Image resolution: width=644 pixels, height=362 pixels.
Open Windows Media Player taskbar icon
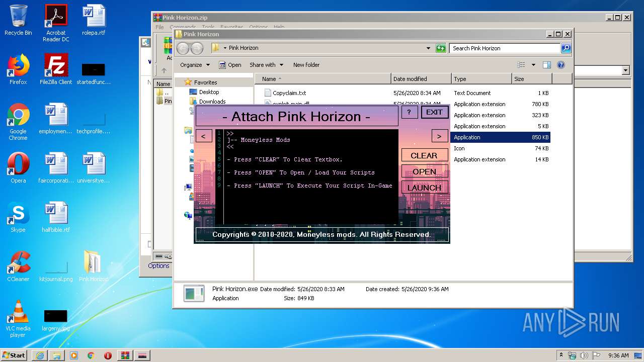tap(74, 355)
